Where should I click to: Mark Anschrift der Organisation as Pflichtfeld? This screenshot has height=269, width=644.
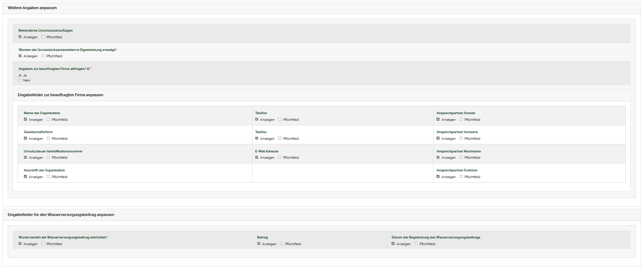tap(48, 177)
